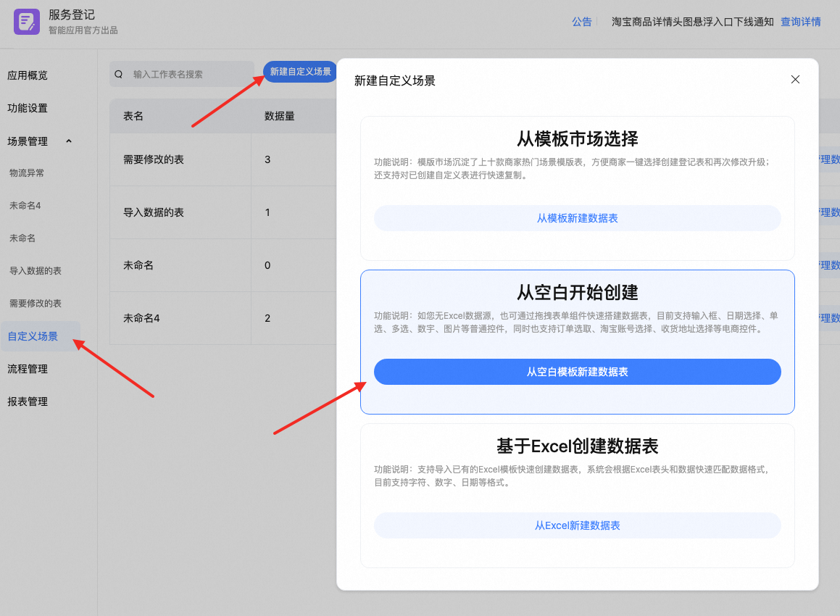Select 导入数据的表 in sidebar list
The width and height of the screenshot is (840, 616).
[36, 271]
